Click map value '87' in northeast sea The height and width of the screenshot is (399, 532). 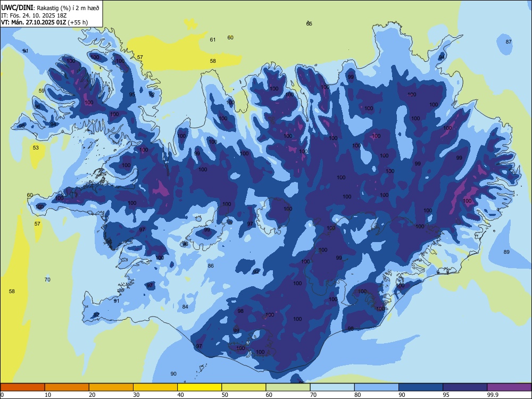pyautogui.click(x=509, y=41)
